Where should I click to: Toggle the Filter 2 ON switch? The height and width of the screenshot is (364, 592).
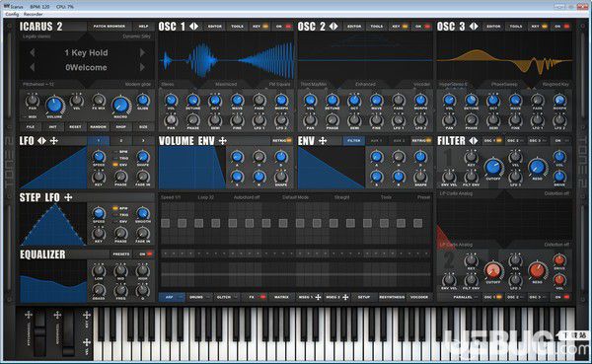(x=561, y=298)
